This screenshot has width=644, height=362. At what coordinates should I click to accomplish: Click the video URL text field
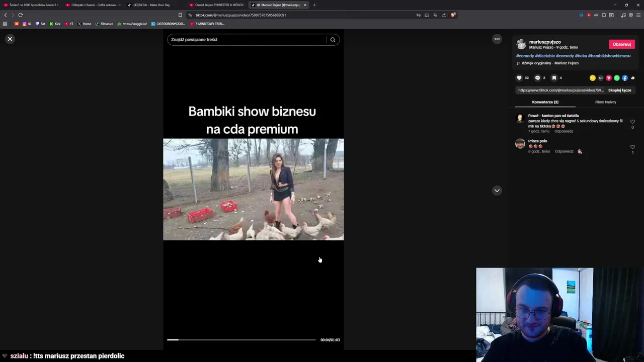pos(560,90)
